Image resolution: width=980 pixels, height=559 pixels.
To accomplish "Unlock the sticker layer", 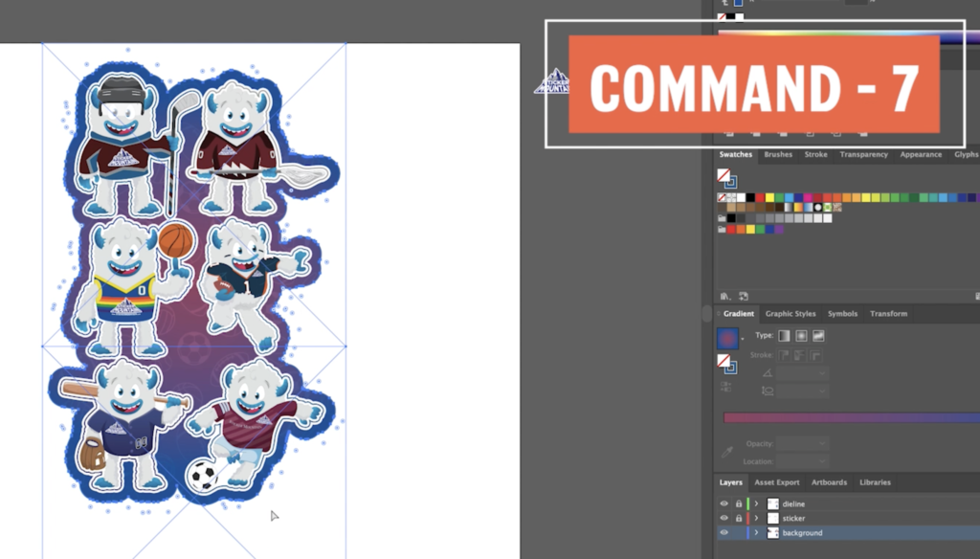I will click(739, 519).
